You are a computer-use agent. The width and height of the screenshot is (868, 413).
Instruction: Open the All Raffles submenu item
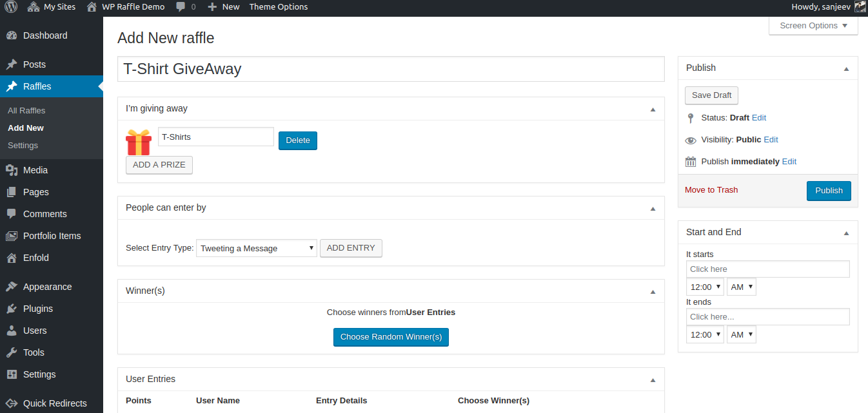tap(26, 111)
